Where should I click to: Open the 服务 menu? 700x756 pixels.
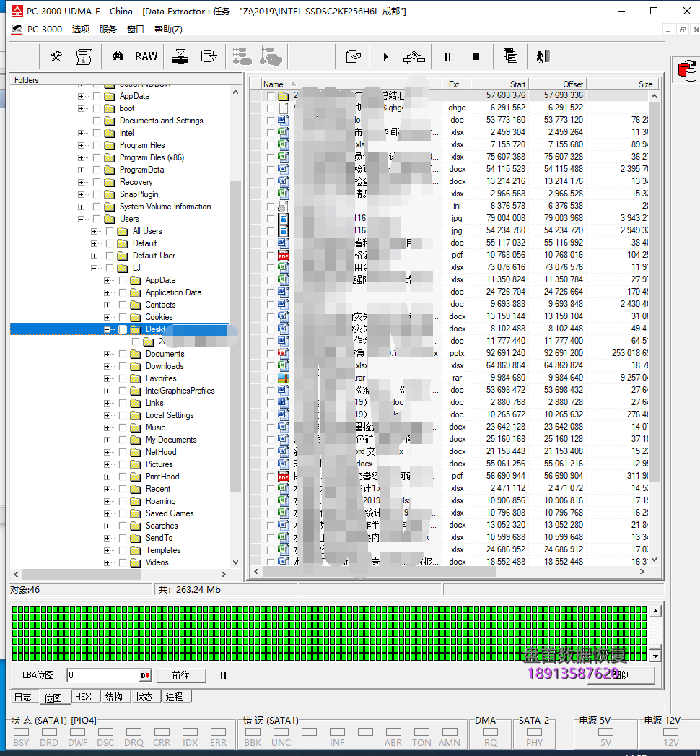click(x=108, y=30)
